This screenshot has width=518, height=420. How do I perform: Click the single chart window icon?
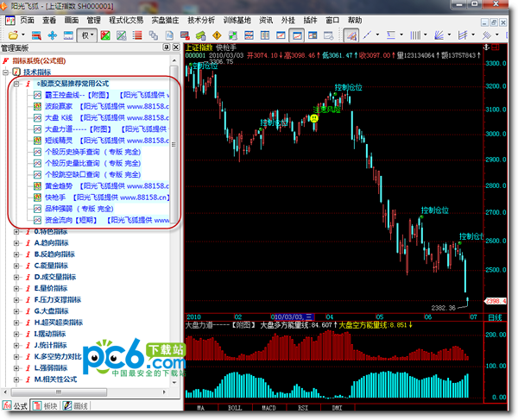coord(281,35)
